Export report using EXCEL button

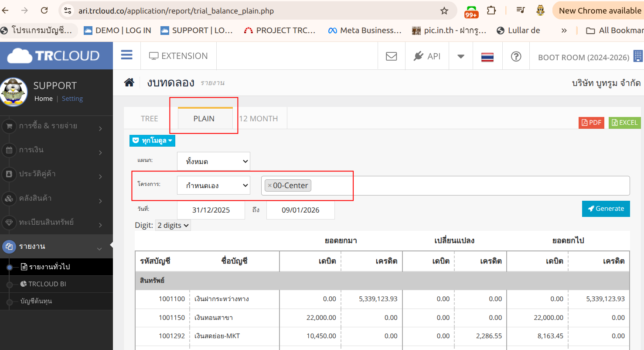tap(624, 123)
